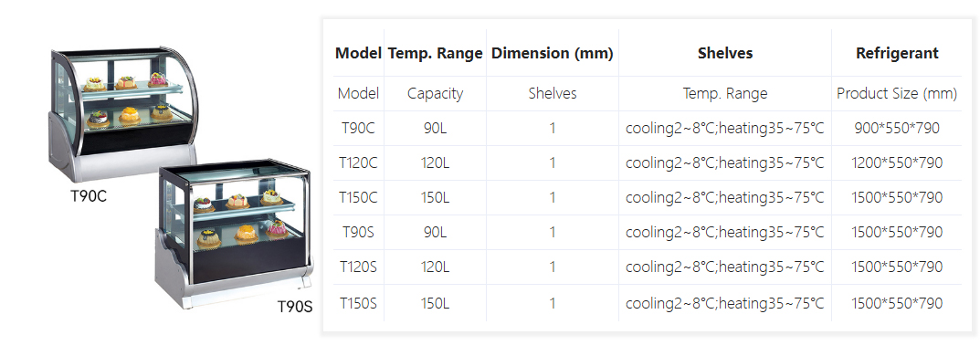Viewport: 980px width, 356px height.
Task: Select the 90L capacity in T90C row
Action: pos(435,129)
